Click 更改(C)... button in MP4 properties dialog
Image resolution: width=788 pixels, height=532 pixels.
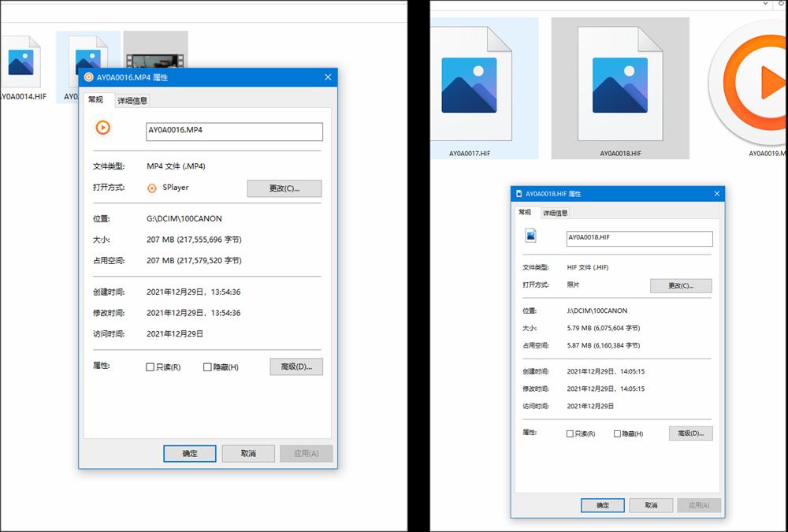(x=284, y=188)
